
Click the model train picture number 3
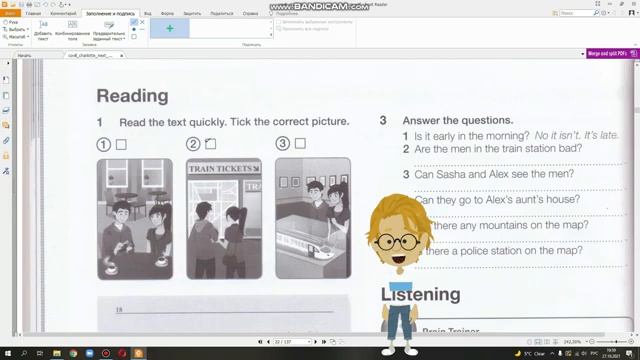(x=313, y=218)
